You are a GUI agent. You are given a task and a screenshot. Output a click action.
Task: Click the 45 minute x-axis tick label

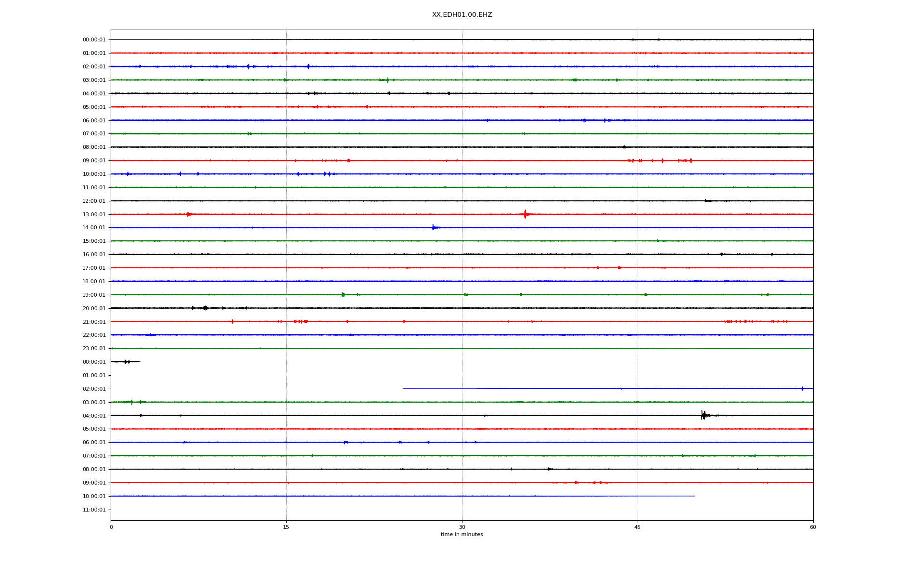tap(637, 527)
